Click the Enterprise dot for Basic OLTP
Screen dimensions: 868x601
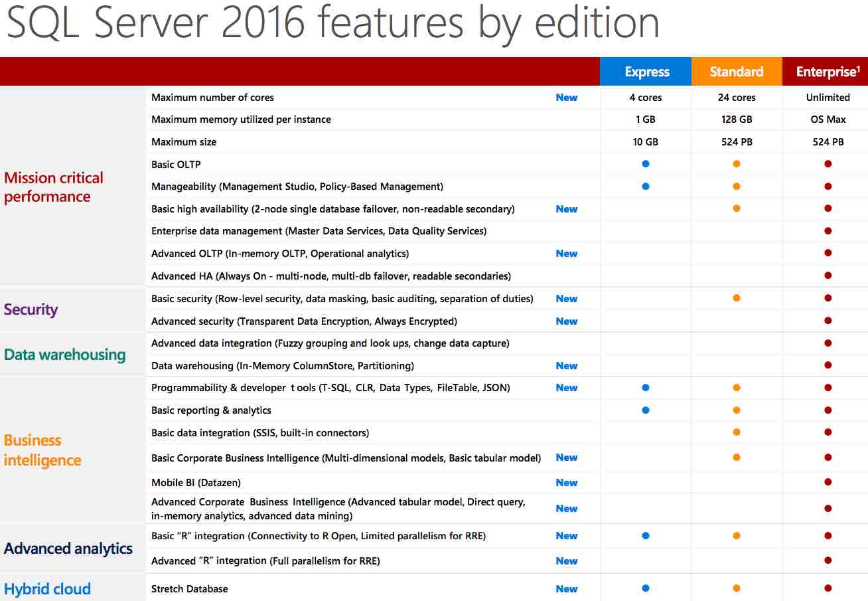pos(828,163)
